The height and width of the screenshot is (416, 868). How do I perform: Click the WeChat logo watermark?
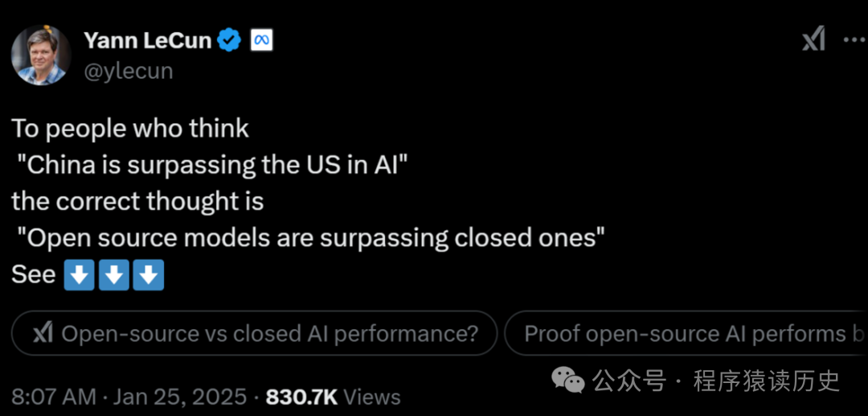pyautogui.click(x=569, y=380)
